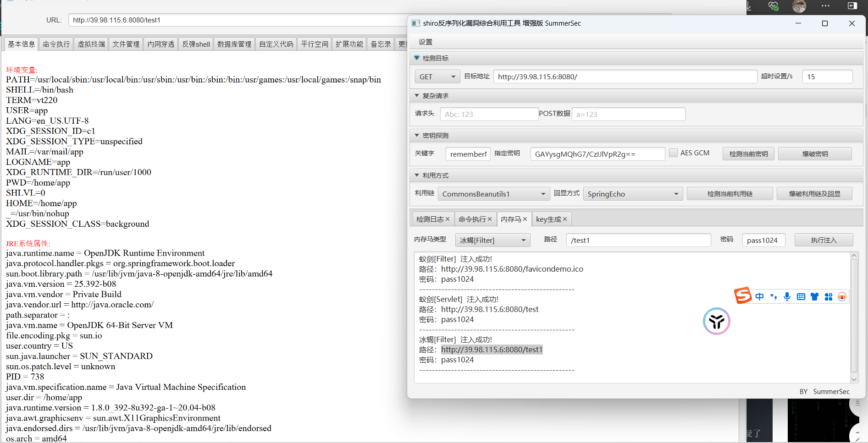Enable the AES GCM checkbox
868x443 pixels.
click(x=673, y=153)
